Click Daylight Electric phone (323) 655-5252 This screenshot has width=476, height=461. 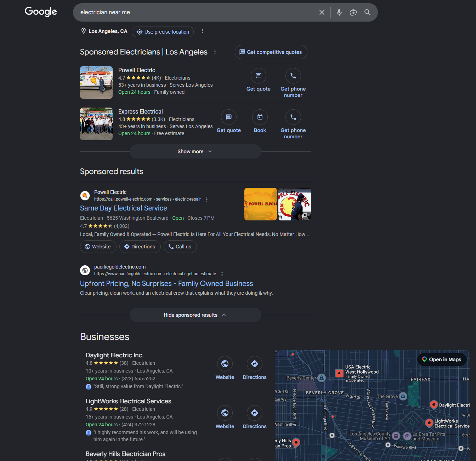tap(138, 379)
